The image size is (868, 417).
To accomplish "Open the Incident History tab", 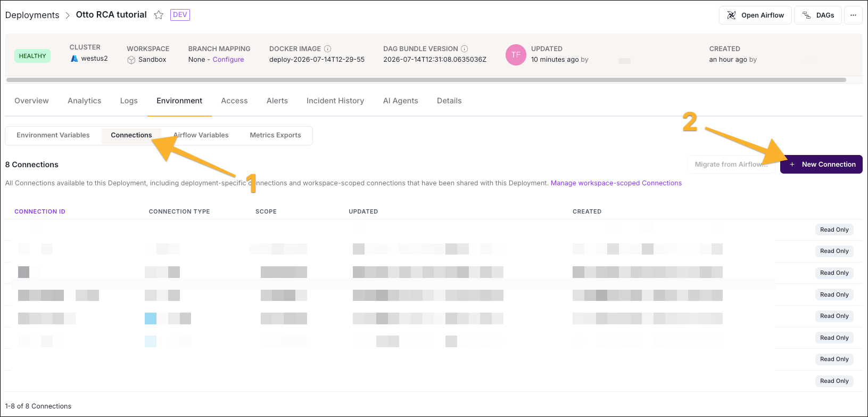I will click(335, 101).
